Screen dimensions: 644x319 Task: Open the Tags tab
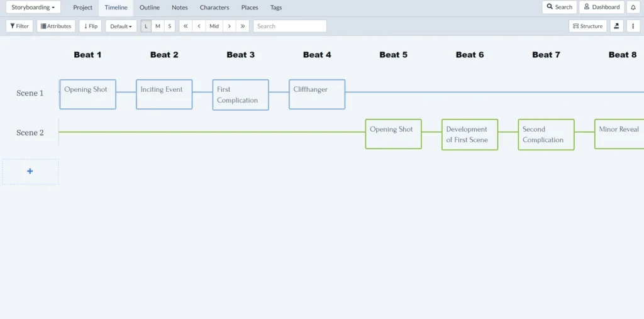coord(276,8)
